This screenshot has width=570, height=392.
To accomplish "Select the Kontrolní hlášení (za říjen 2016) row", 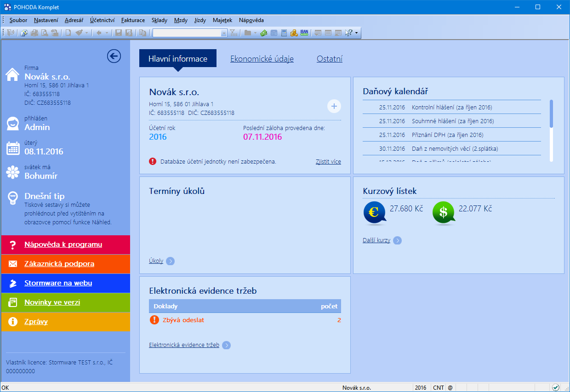I will point(452,108).
